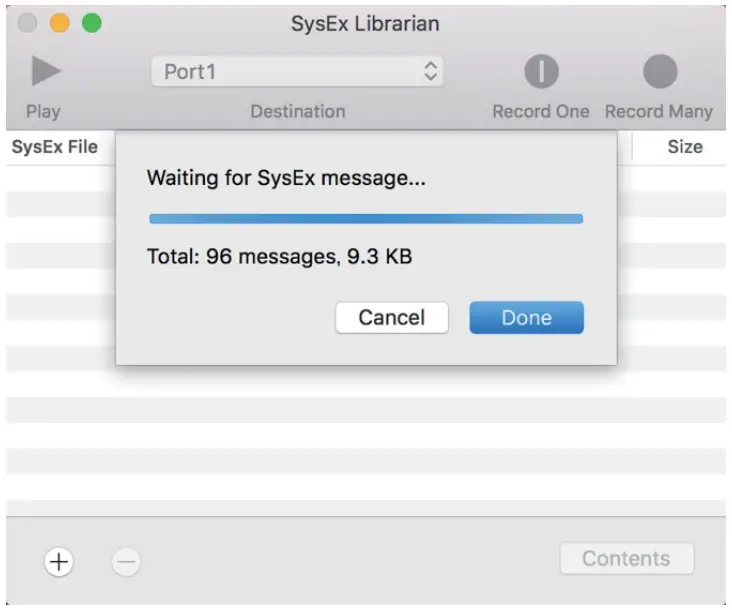Viewport: 732px width, 610px height.
Task: Click the Play triangle icon
Action: (46, 71)
